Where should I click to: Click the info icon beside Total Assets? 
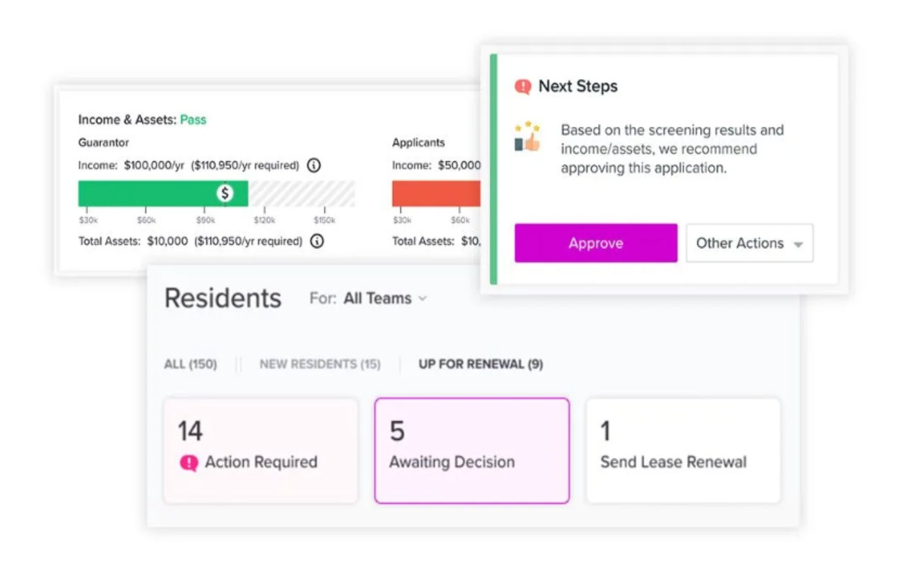click(x=317, y=241)
